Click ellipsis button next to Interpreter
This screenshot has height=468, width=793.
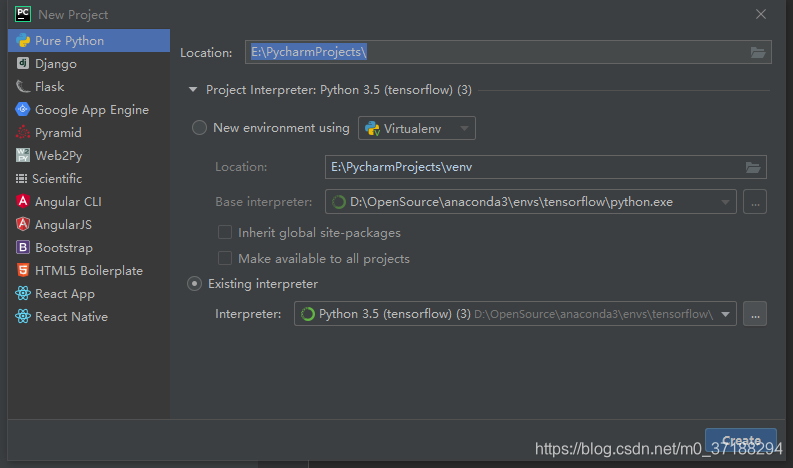(755, 314)
